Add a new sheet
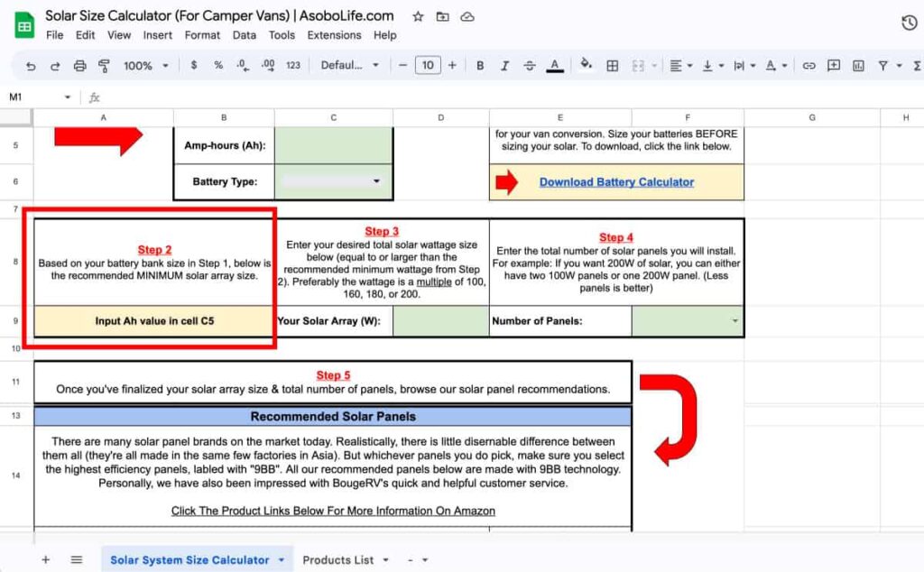Viewport: 924px width, 572px height. [x=45, y=559]
